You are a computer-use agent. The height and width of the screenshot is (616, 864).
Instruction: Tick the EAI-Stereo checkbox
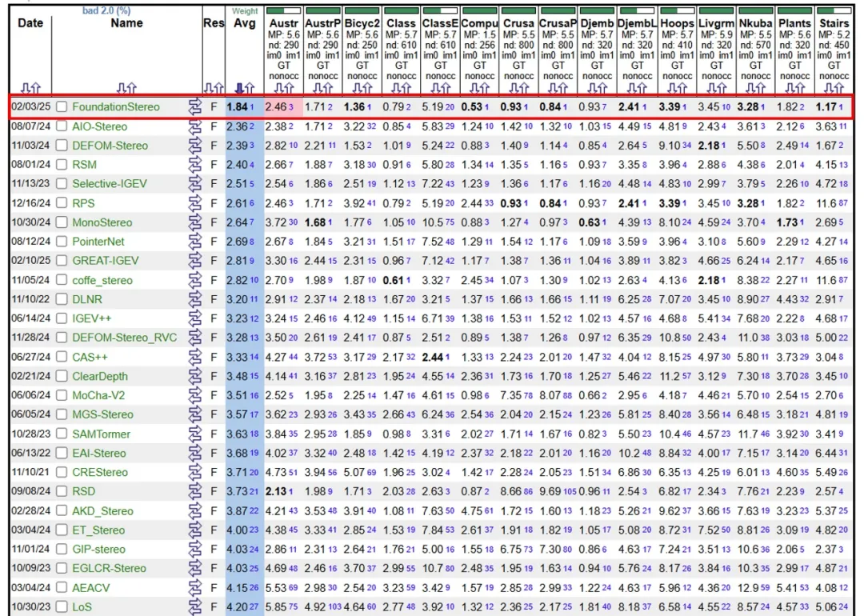pos(62,454)
